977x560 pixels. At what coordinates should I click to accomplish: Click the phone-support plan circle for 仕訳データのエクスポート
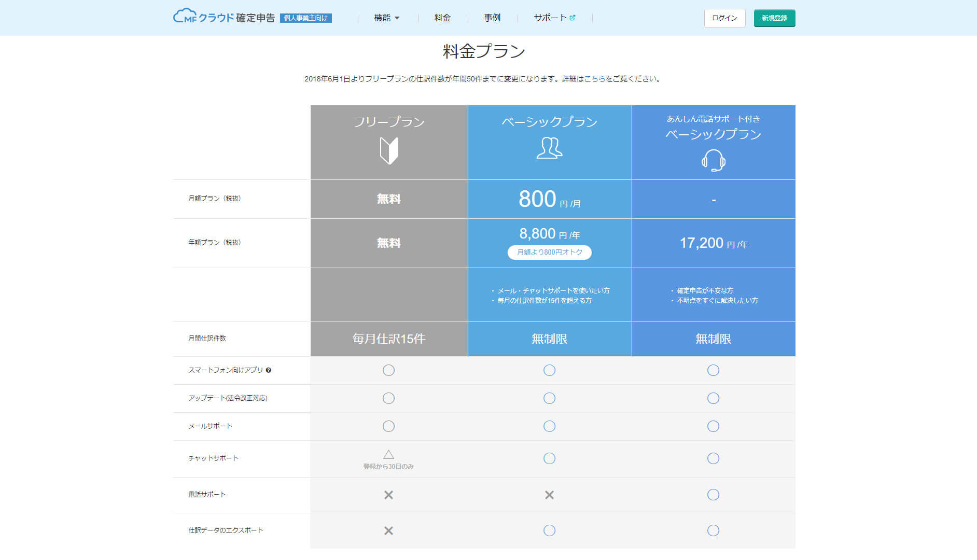click(x=713, y=530)
